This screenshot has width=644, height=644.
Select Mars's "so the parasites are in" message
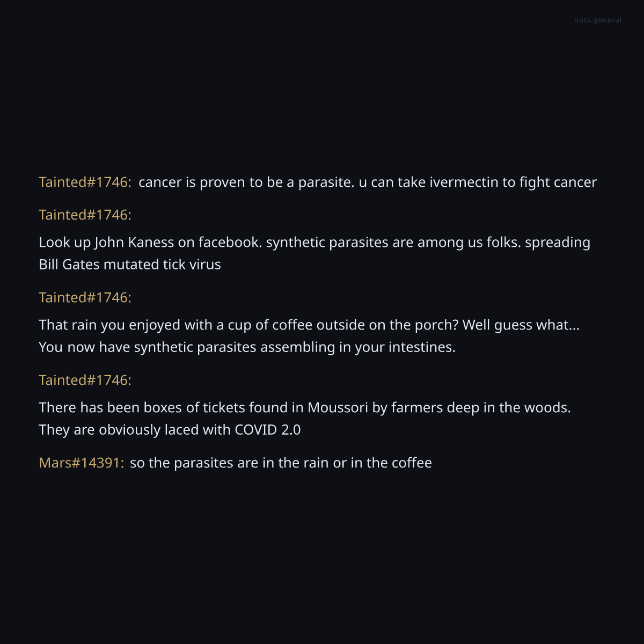(x=281, y=463)
